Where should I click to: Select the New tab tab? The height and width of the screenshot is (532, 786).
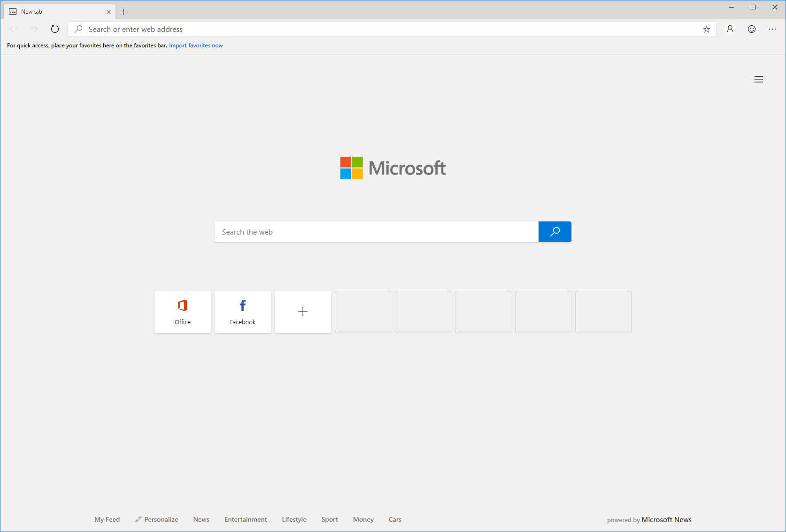(x=60, y=12)
